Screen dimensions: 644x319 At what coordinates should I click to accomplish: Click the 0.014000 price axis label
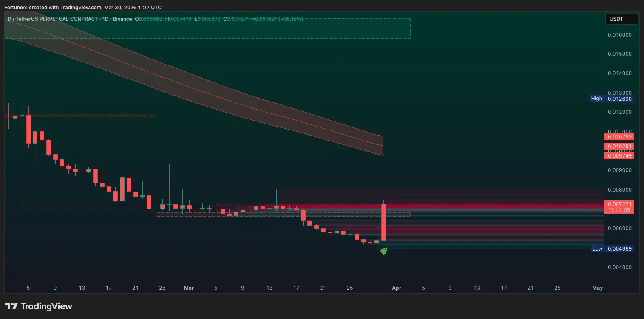click(620, 73)
